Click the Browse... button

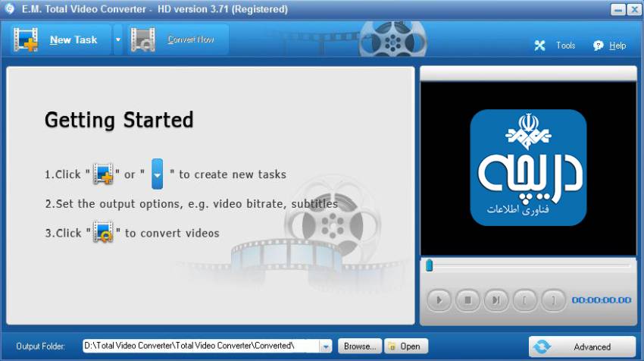coord(360,346)
